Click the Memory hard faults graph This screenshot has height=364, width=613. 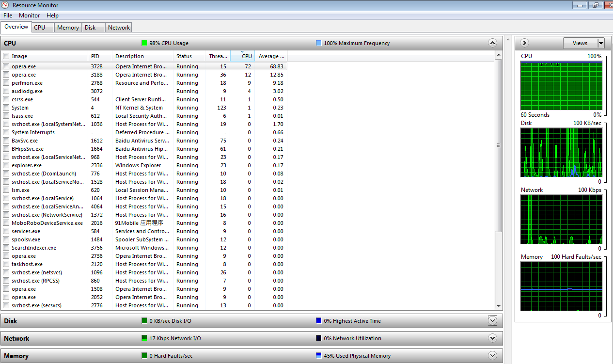point(561,286)
